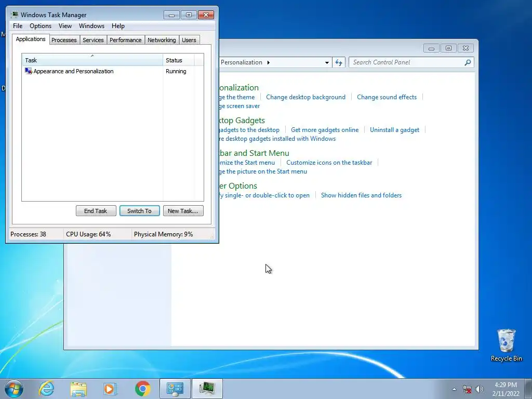Select Task Manager taskbar button
Viewport: 532px width, 399px height.
pyautogui.click(x=207, y=389)
